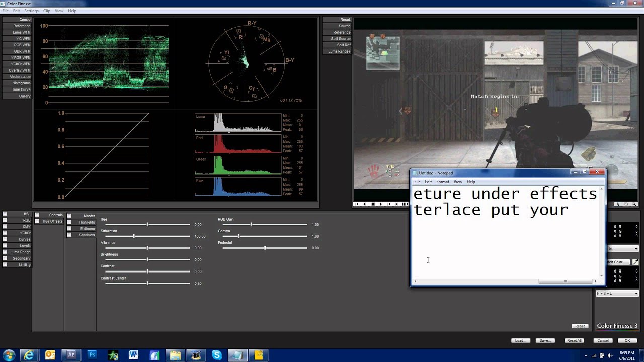This screenshot has width=644, height=362.
Task: Click the Hue slider handle
Action: (147, 225)
